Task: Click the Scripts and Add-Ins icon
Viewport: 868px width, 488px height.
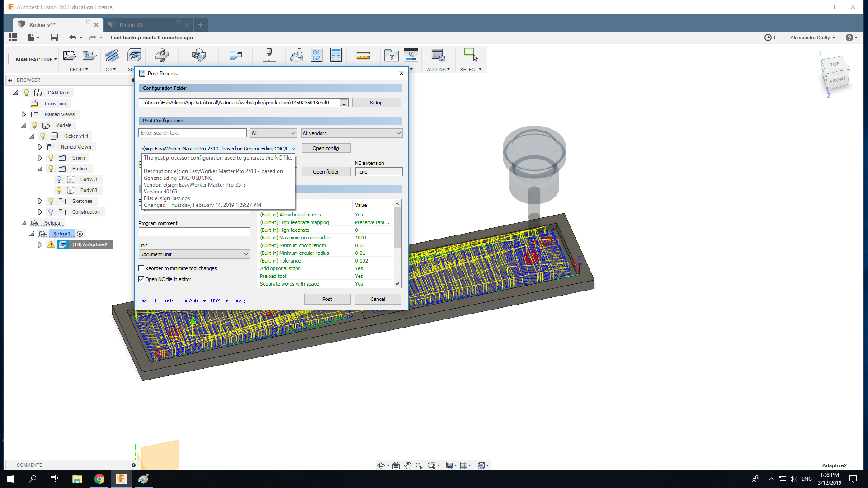Action: (x=438, y=56)
